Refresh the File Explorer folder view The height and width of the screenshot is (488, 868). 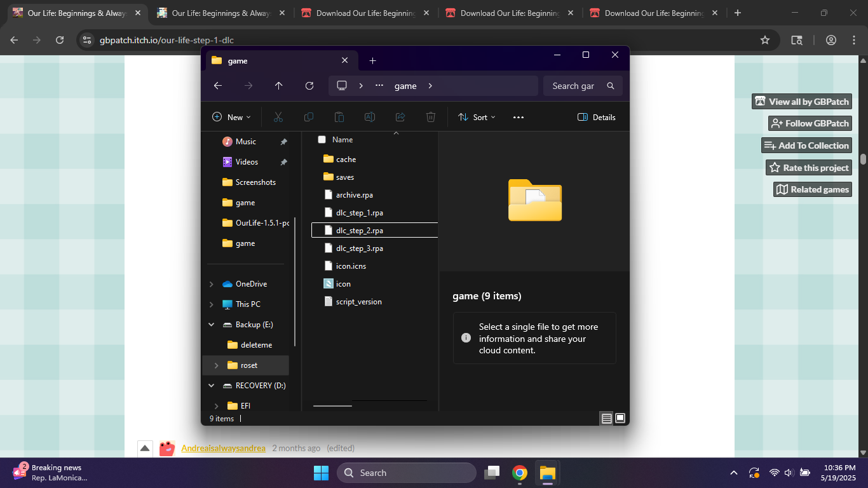pyautogui.click(x=309, y=86)
